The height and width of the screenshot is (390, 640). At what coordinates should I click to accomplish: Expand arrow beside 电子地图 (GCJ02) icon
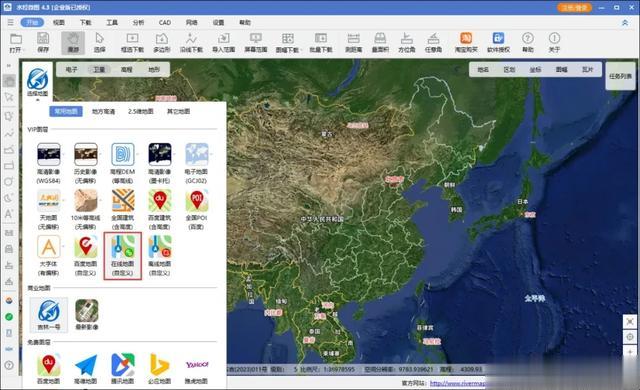pyautogui.click(x=211, y=154)
